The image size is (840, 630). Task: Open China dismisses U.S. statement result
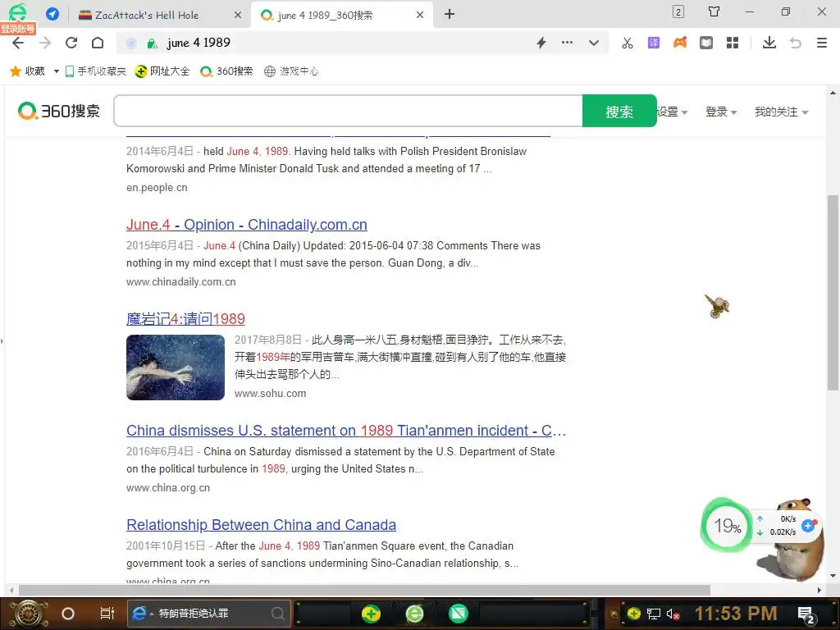point(346,430)
